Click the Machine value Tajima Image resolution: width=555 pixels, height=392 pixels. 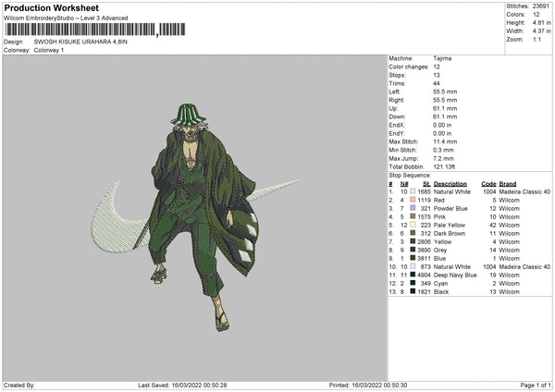442,58
